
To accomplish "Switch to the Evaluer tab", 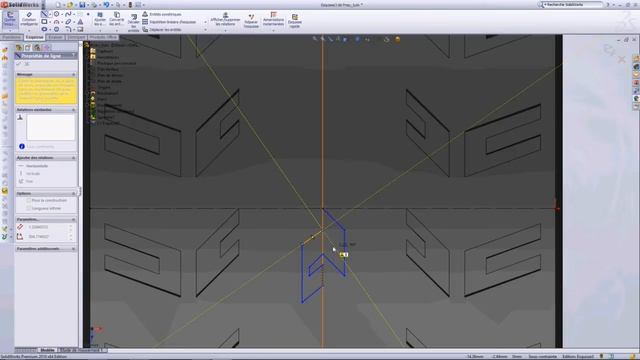I will coord(55,37).
